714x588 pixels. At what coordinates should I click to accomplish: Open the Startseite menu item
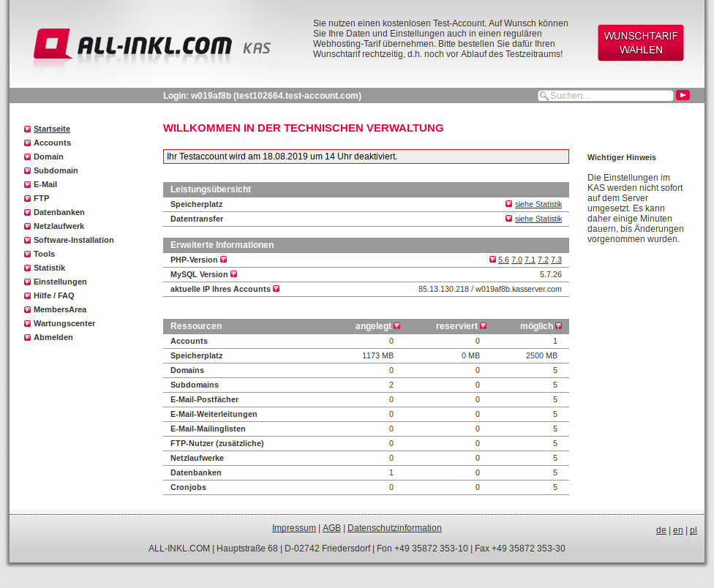tap(52, 129)
